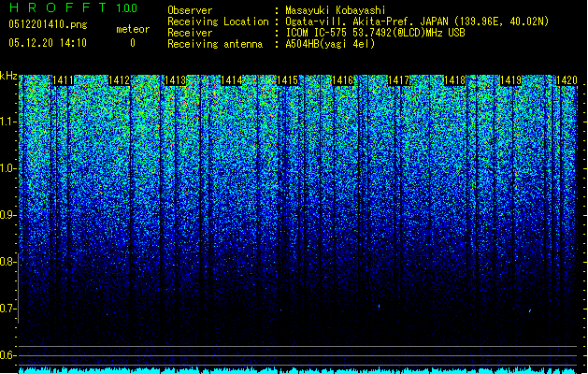
Task: Click the date stamp 05.12.20 14:10
Action: [48, 43]
